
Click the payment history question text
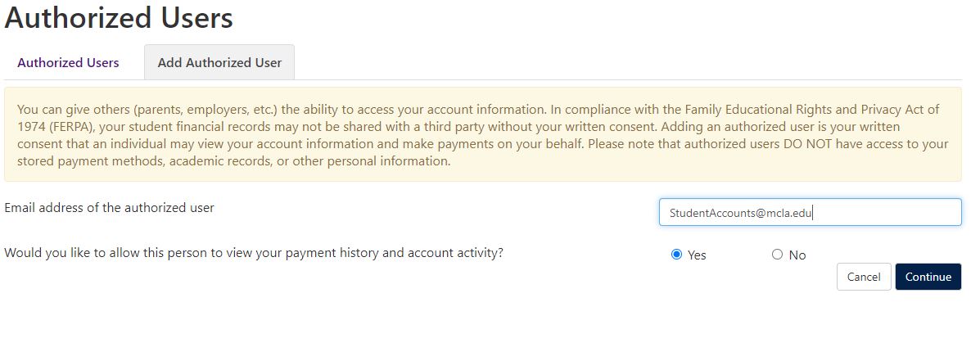(254, 253)
